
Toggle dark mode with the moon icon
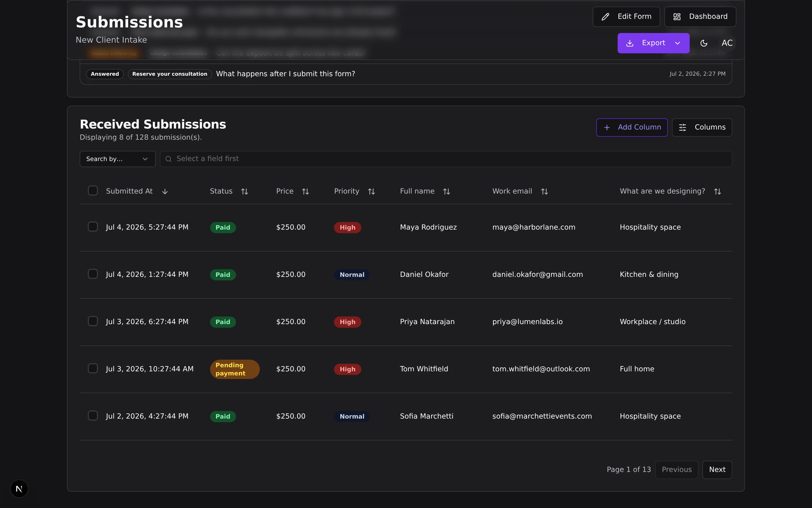[704, 43]
